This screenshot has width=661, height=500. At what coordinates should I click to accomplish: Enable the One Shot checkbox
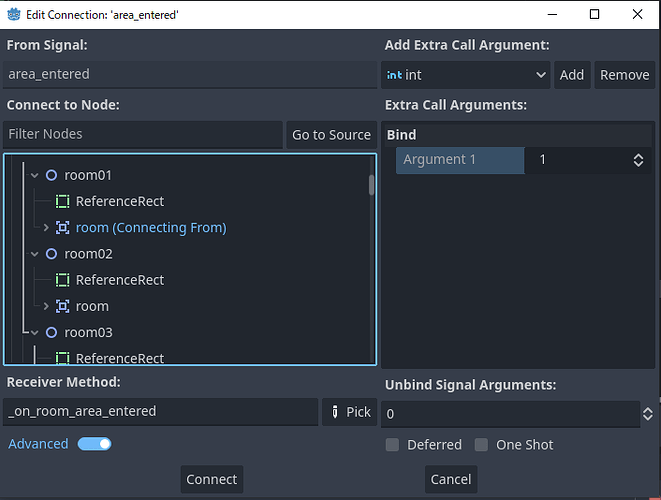coord(481,445)
